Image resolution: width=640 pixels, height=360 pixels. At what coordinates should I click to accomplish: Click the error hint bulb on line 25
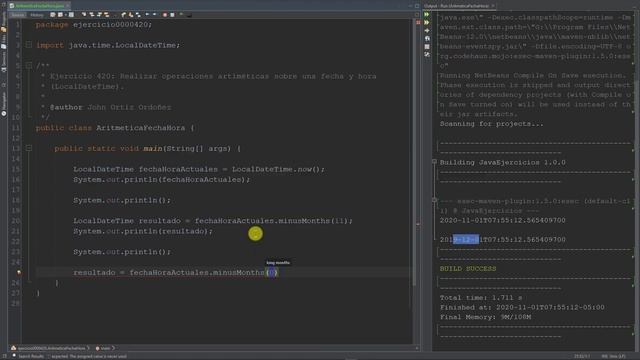19,272
